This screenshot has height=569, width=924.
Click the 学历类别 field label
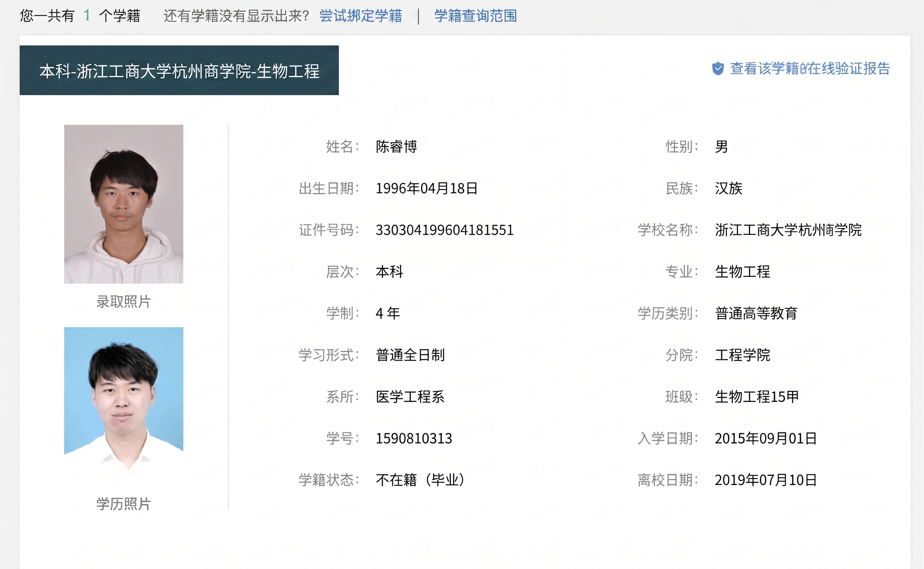pyautogui.click(x=668, y=313)
